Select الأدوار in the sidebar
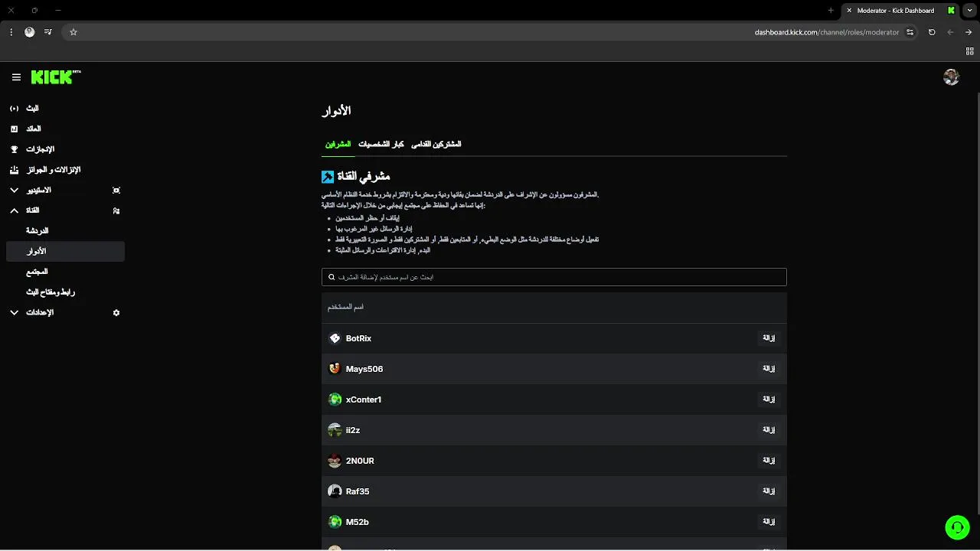This screenshot has width=980, height=551. [65, 252]
